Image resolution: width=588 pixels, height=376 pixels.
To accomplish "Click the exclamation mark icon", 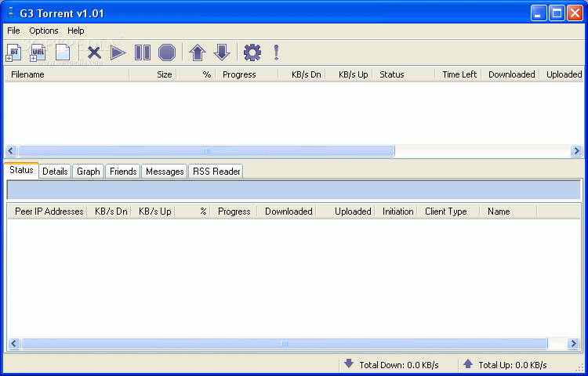I will click(x=277, y=52).
